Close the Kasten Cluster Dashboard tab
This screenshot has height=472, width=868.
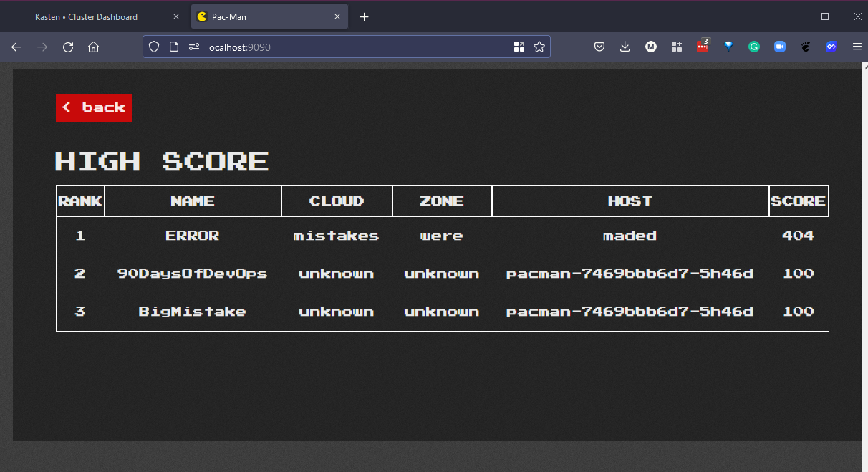click(176, 17)
